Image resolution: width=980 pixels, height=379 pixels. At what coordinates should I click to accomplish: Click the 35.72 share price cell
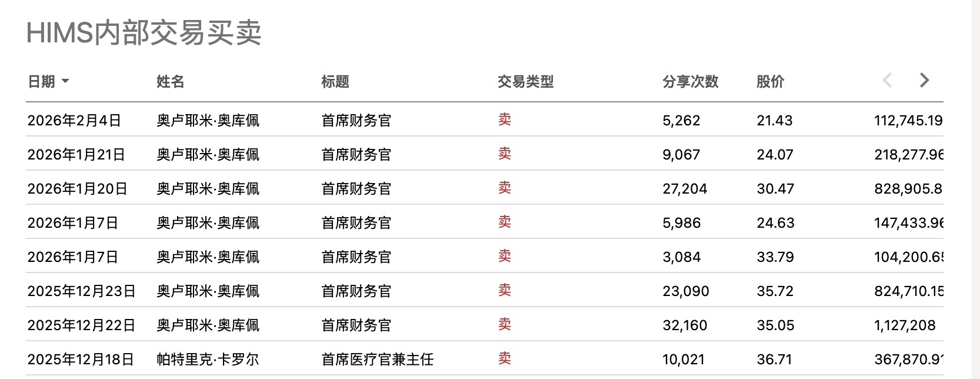tap(775, 291)
